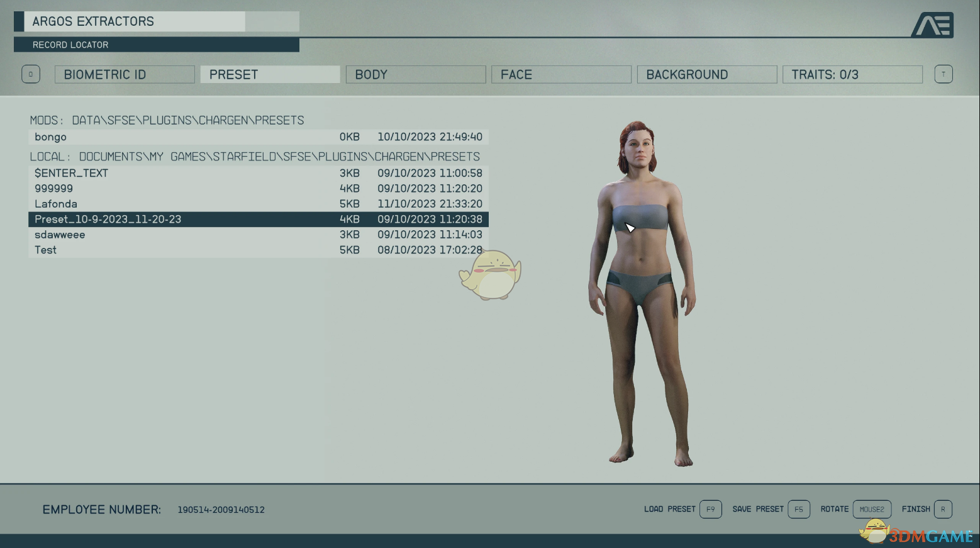Click Test's date 08/10/2023 17:02:28
Screen dimensions: 980x548
click(x=430, y=250)
